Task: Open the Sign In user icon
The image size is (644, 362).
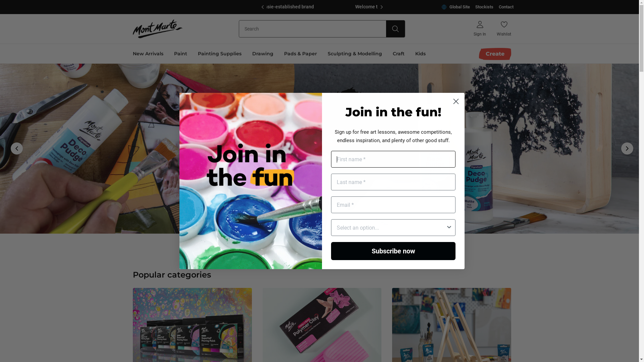Action: pos(480,25)
